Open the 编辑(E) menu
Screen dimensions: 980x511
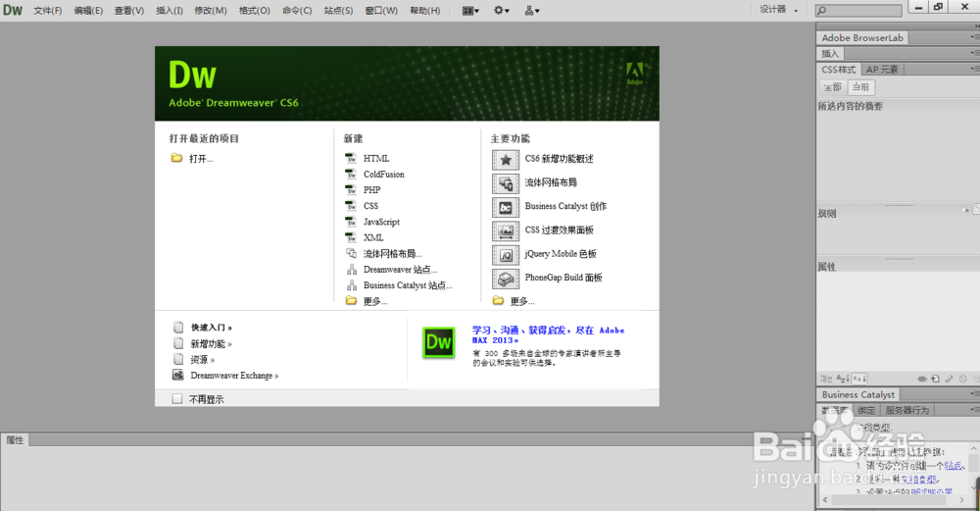(x=88, y=11)
